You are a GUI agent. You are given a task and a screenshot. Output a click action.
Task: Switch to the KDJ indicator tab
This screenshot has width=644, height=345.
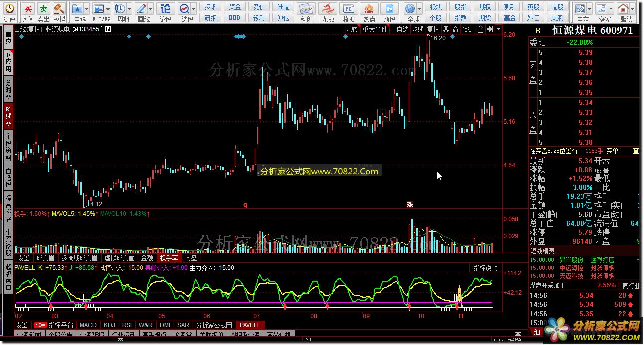[x=109, y=325]
